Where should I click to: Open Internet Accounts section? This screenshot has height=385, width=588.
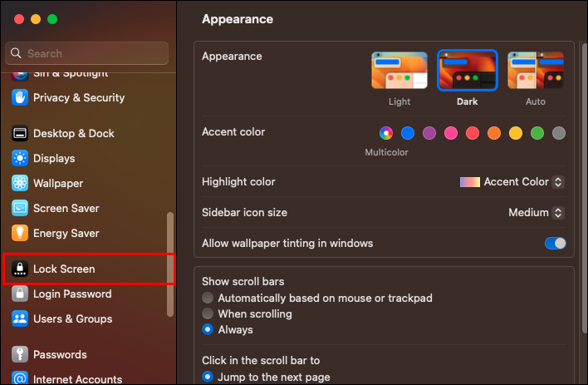click(77, 379)
